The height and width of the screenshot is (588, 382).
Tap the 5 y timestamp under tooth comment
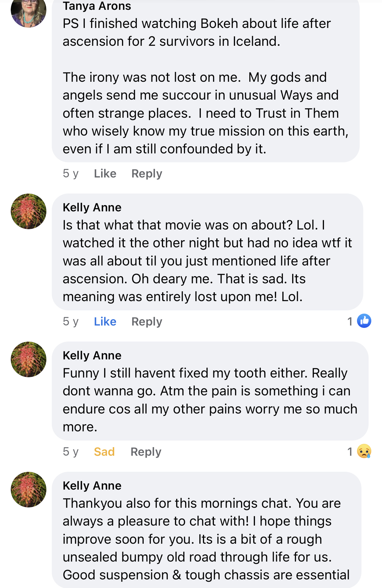[71, 452]
